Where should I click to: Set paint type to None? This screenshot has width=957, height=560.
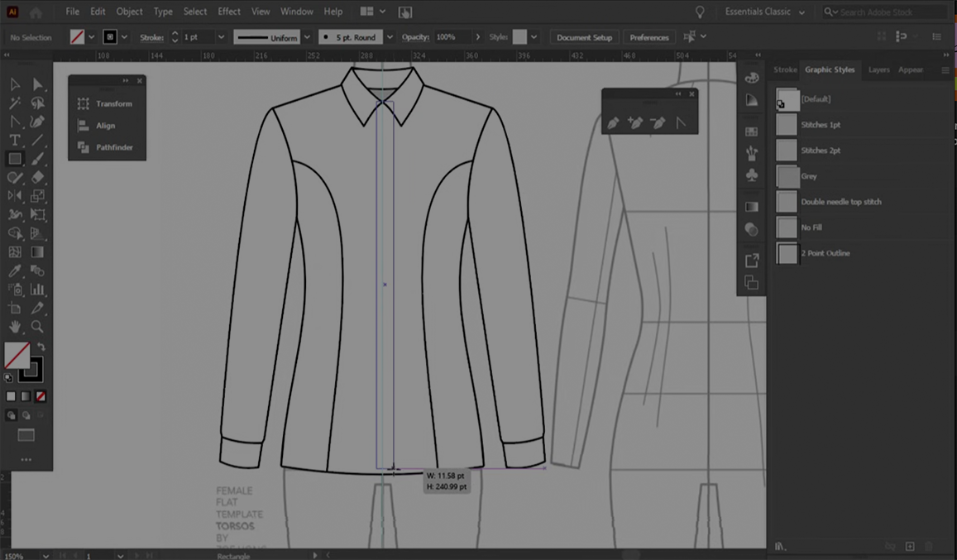coord(41,396)
